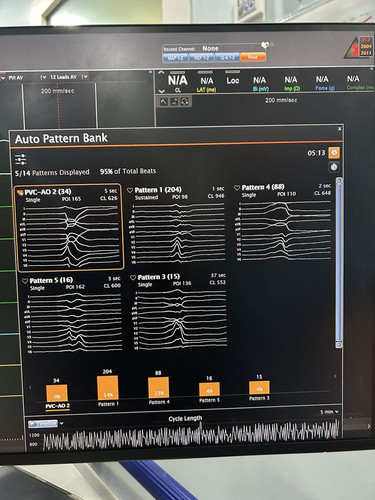
Task: Expand dropdown arrow right of 12 Leads AV
Action: [x=85, y=77]
